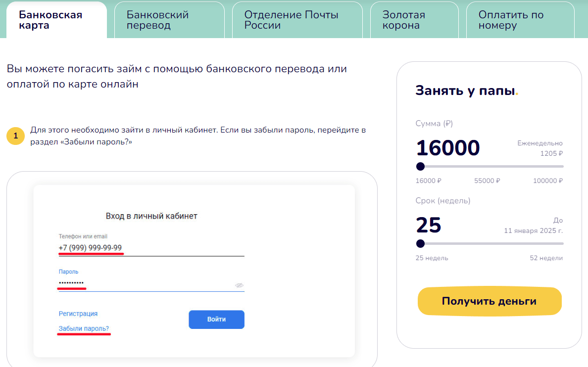Select the Банковская карта tab

coord(56,20)
